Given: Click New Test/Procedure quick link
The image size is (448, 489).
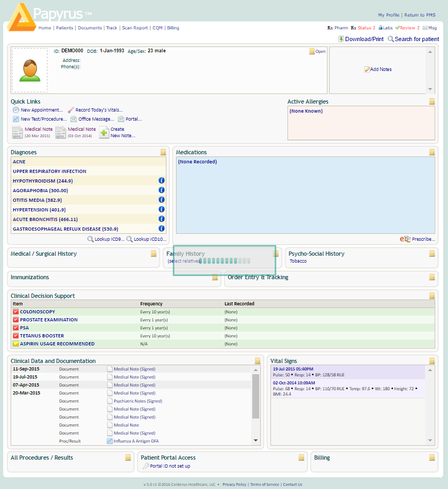Looking at the screenshot, I should click(40, 119).
